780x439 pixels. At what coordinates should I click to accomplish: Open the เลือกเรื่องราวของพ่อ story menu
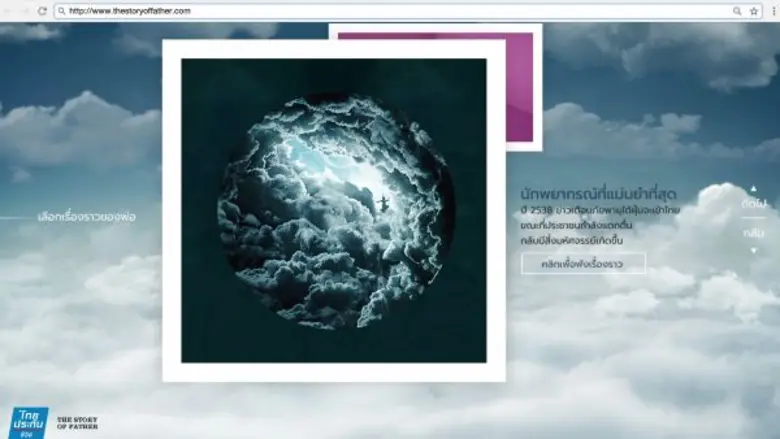[86, 216]
